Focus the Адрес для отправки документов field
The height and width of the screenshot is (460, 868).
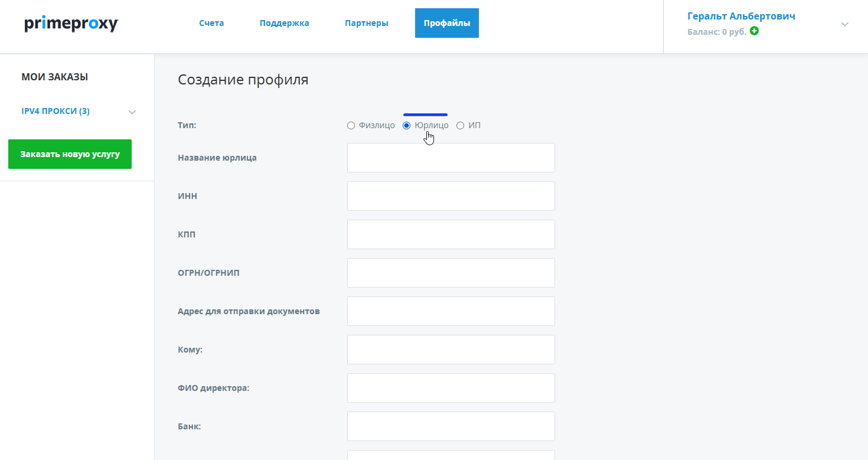[451, 311]
